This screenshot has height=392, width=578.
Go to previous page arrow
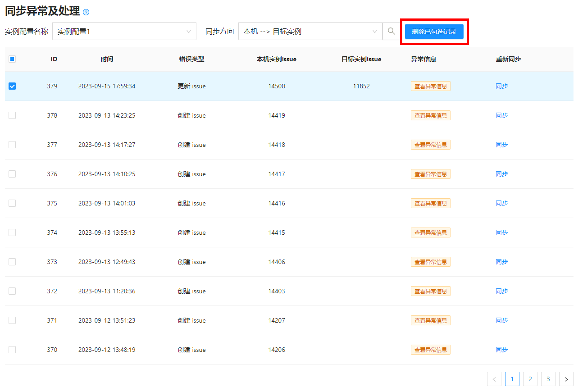tap(494, 379)
